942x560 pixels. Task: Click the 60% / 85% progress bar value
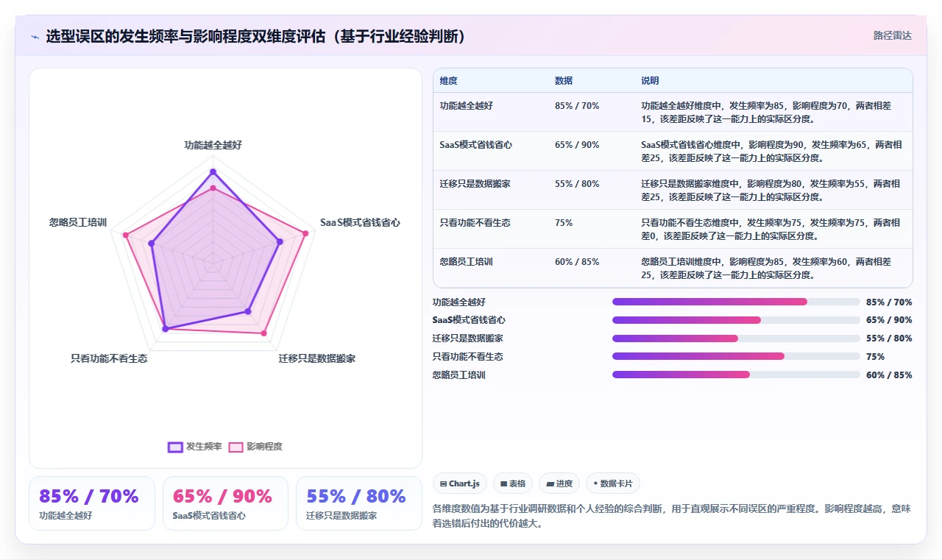click(889, 375)
